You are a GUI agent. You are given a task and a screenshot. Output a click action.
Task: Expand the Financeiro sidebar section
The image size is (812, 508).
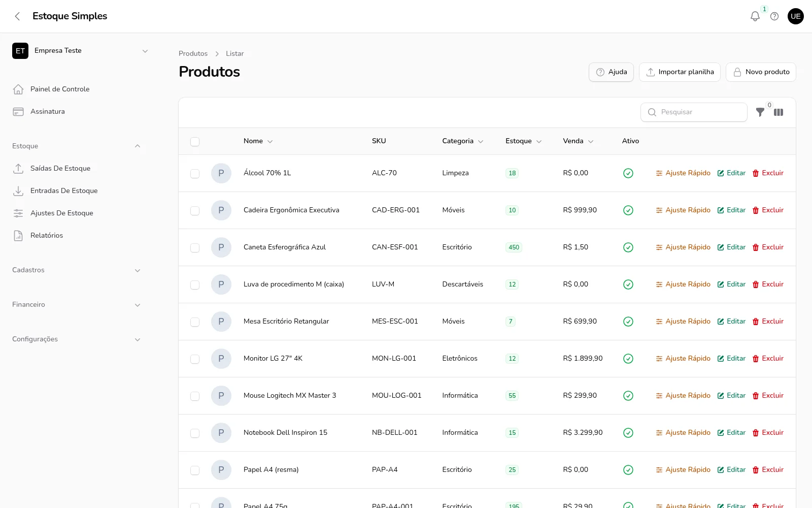(76, 305)
